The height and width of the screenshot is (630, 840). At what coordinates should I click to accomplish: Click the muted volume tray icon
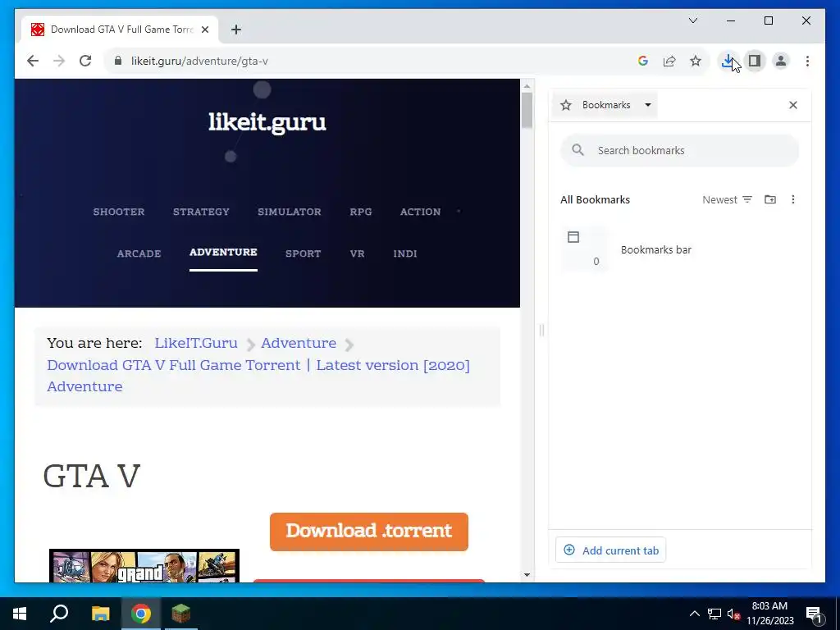(734, 614)
